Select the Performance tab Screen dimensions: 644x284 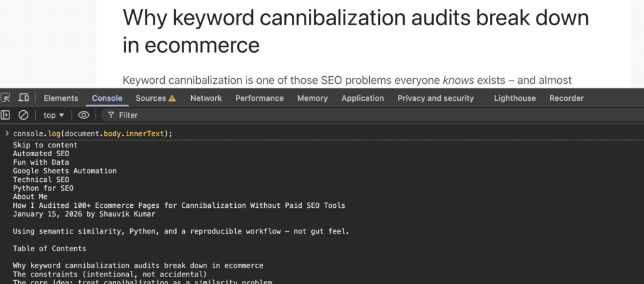(259, 98)
